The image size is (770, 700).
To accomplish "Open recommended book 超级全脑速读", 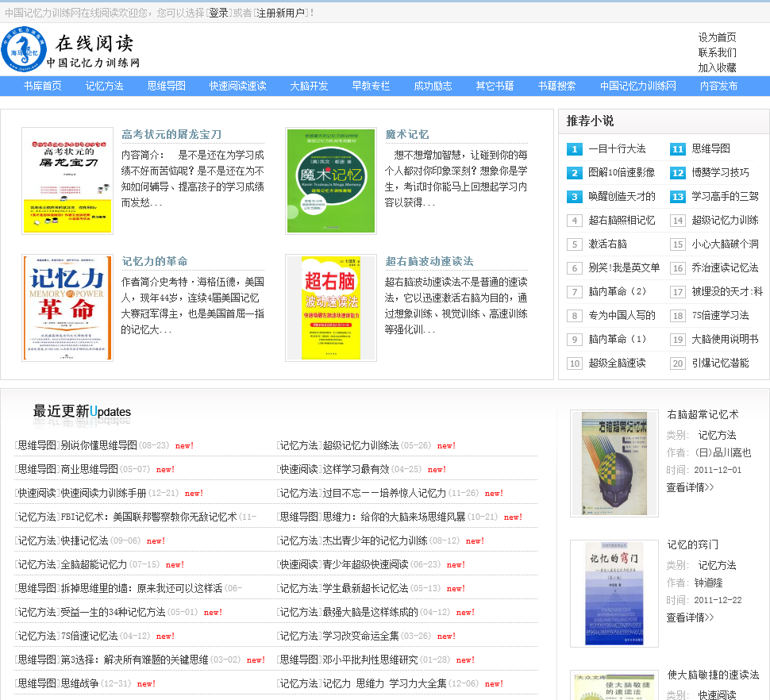I will pos(617,363).
